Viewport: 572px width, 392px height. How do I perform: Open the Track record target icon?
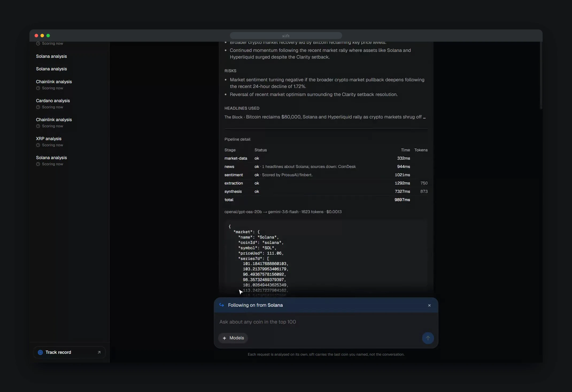tap(40, 352)
